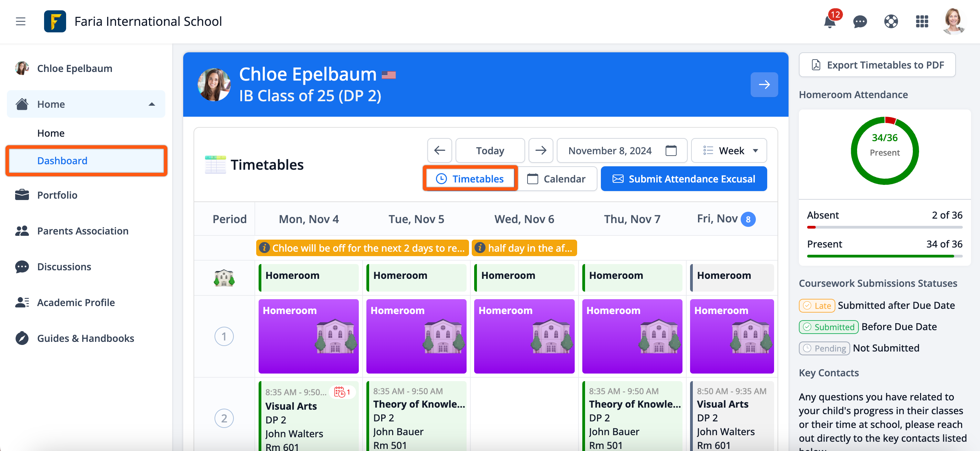The image size is (980, 451).
Task: Go to previous week arrow
Action: [439, 150]
